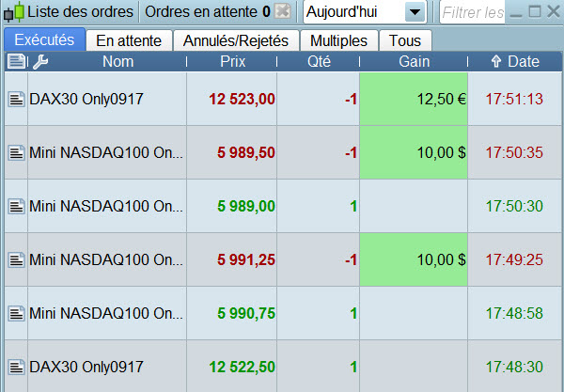Select DAX30 Only0917 name in 17:48:30 row

pyautogui.click(x=86, y=367)
